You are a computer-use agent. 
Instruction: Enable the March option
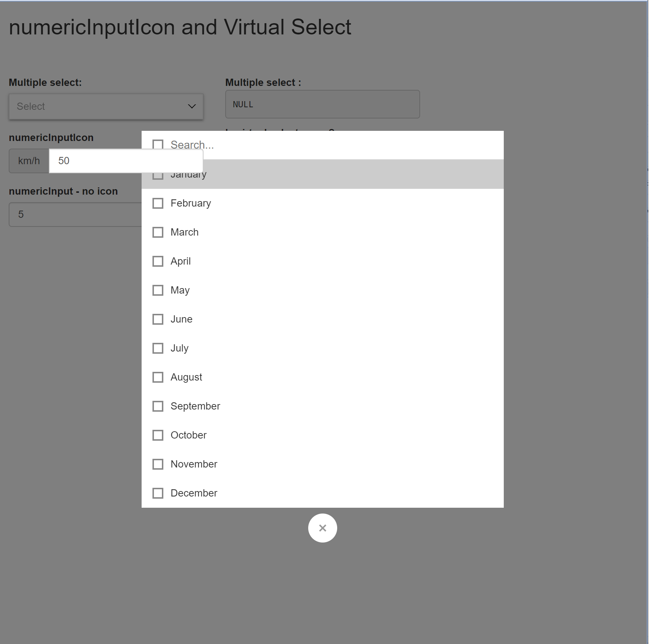pos(158,232)
